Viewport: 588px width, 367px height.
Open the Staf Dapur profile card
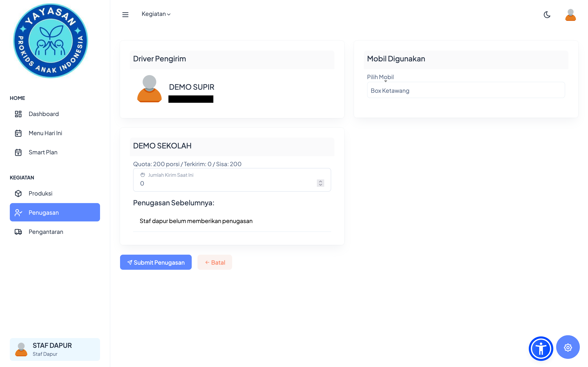pyautogui.click(x=55, y=349)
